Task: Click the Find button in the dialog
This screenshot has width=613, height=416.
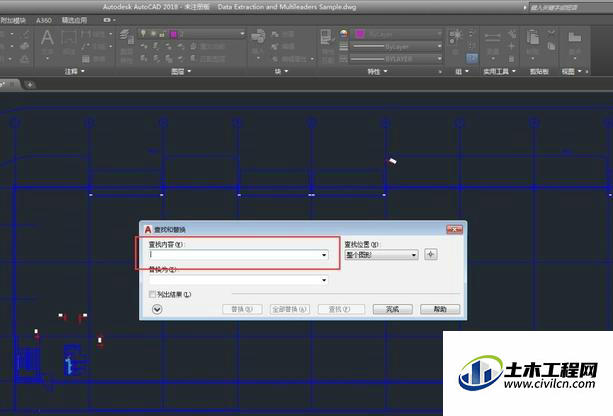Action: point(341,309)
